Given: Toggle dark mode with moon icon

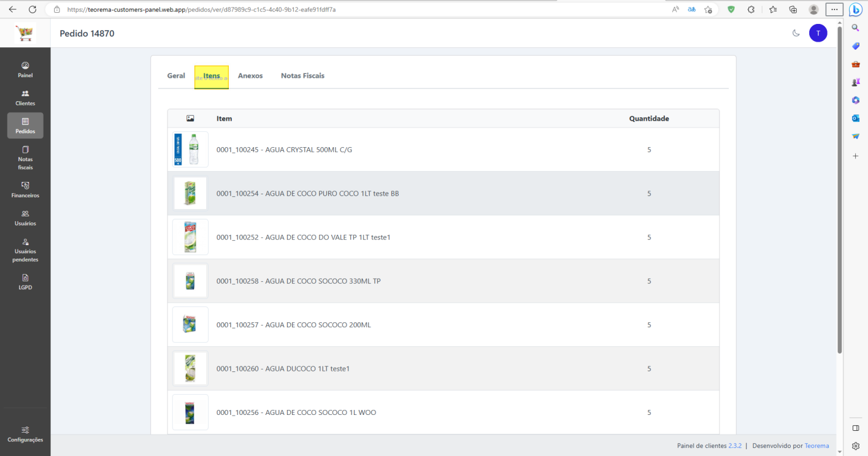Looking at the screenshot, I should [796, 33].
